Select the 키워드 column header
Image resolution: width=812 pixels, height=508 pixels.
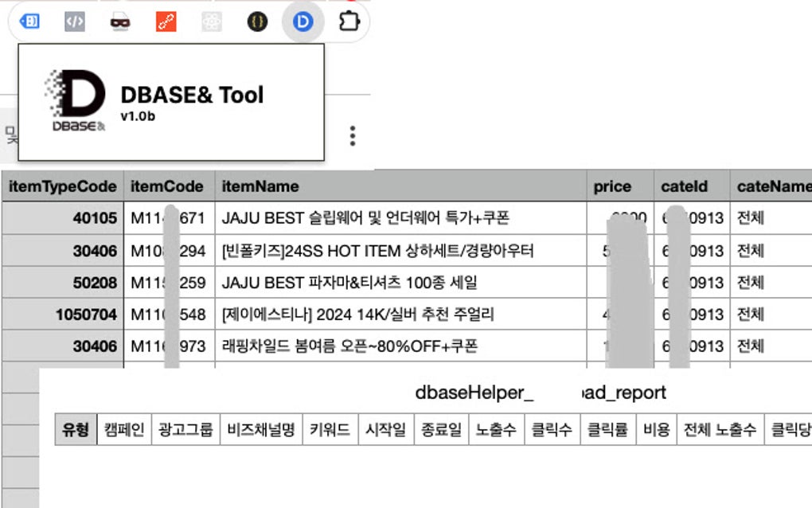click(330, 431)
